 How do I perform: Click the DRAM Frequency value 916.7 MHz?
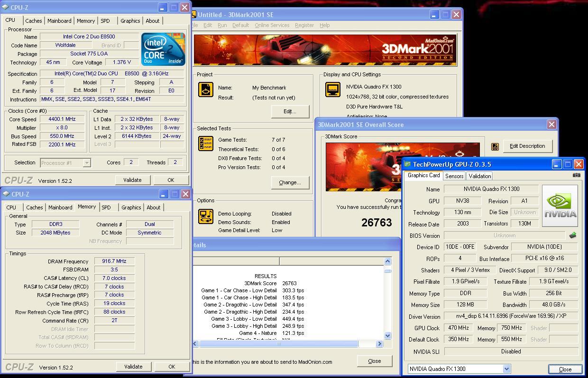click(114, 261)
